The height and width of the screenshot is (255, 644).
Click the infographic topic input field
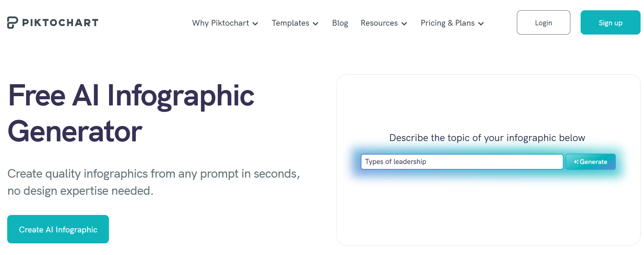pyautogui.click(x=462, y=162)
